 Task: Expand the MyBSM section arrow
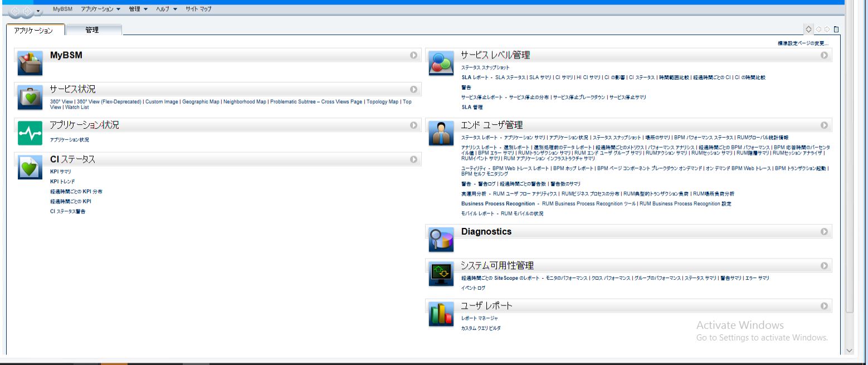pos(413,55)
